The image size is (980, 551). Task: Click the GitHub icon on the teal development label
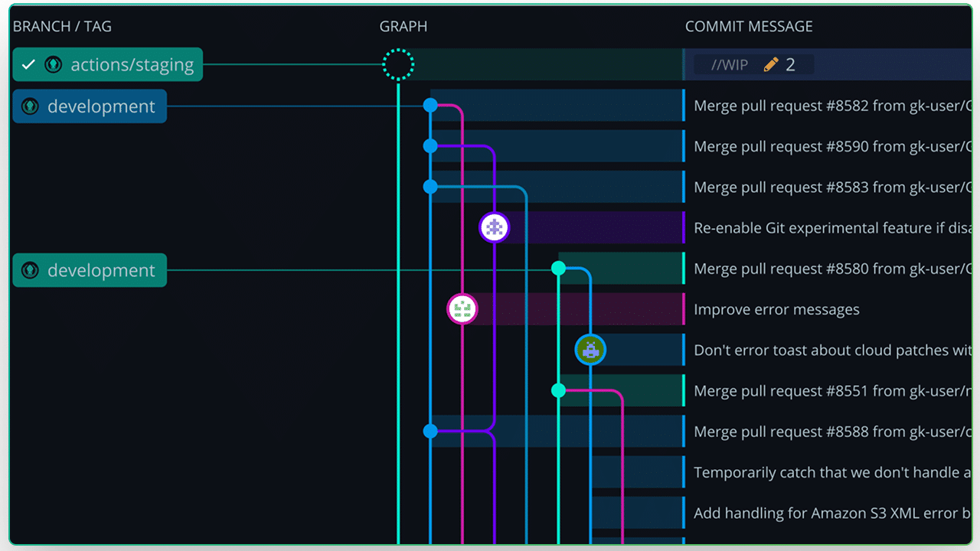(31, 270)
